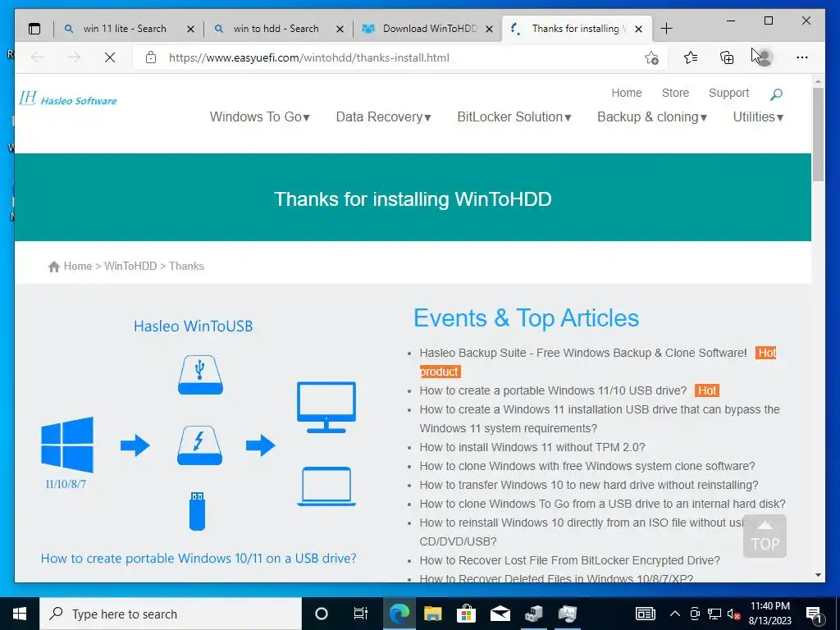Click the website search magnifier icon
Viewport: 840px width, 630px height.
(x=776, y=94)
